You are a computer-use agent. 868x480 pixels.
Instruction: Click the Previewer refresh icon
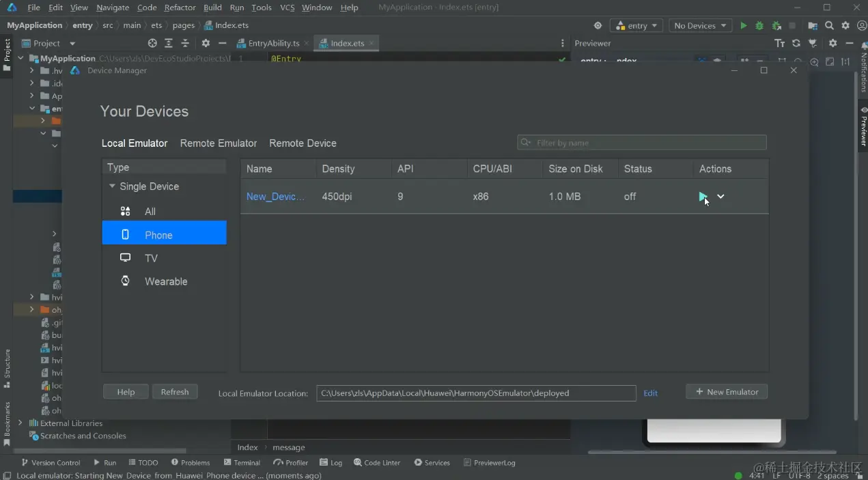pos(796,43)
